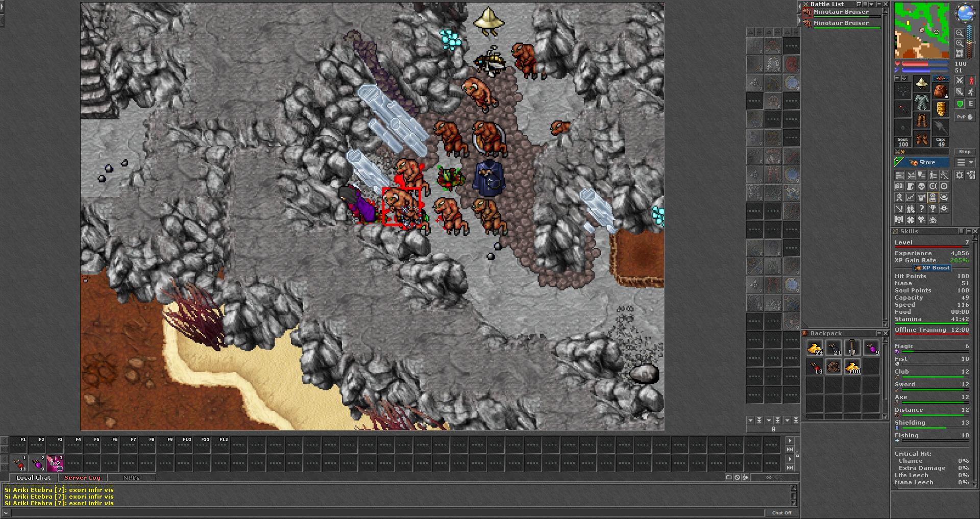Image resolution: width=980 pixels, height=519 pixels.
Task: Toggle the PvP hand mode button
Action: tap(965, 117)
